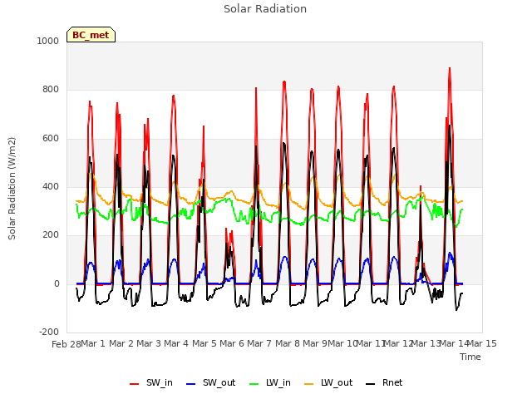Click the Mar 11 x-axis label
The image size is (532, 399).
[x=371, y=343]
